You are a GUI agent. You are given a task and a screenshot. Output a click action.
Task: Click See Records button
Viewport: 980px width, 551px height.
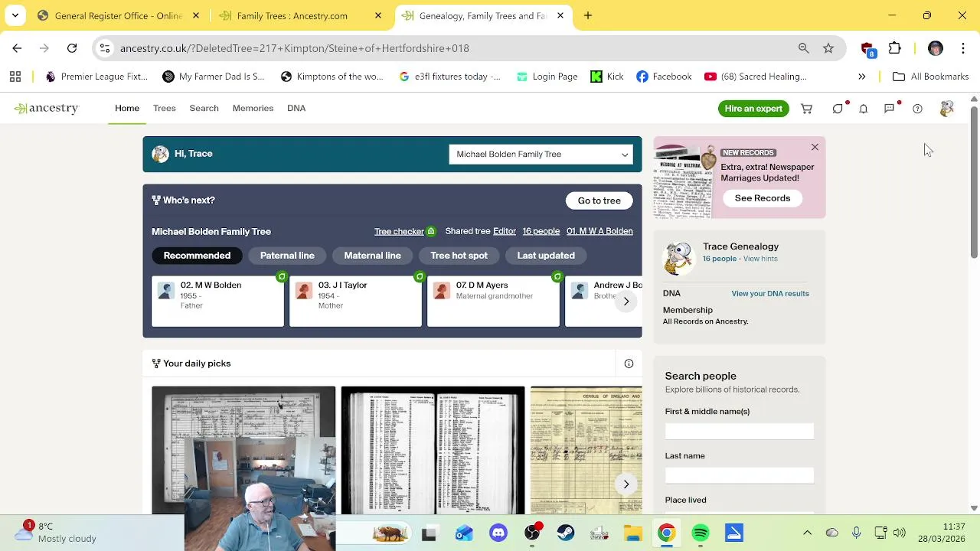click(763, 198)
